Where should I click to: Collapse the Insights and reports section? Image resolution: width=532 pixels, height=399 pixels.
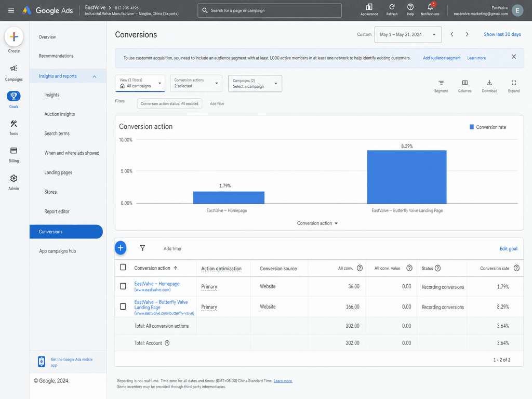point(95,77)
